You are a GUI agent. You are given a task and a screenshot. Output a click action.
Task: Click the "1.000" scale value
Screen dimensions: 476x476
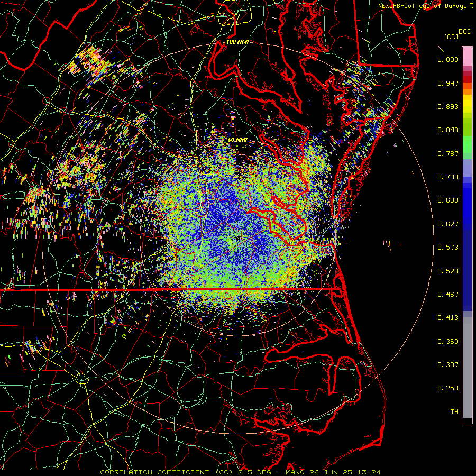(x=448, y=59)
